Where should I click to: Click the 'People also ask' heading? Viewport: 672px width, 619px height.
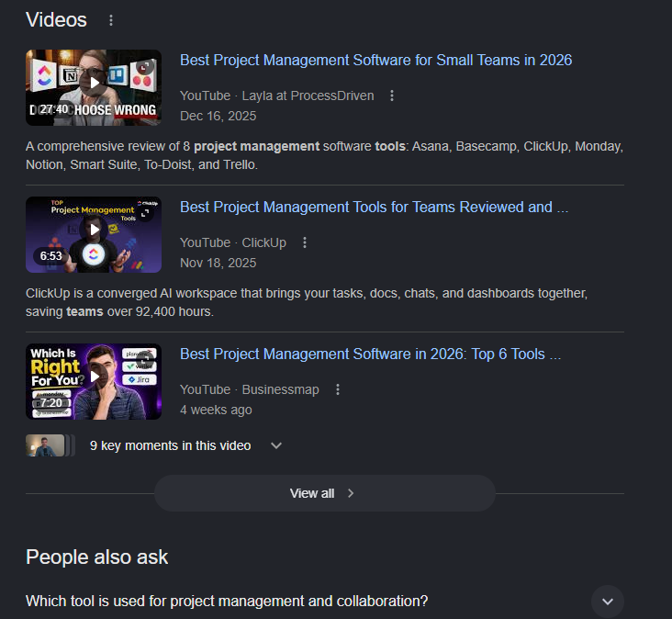point(97,557)
